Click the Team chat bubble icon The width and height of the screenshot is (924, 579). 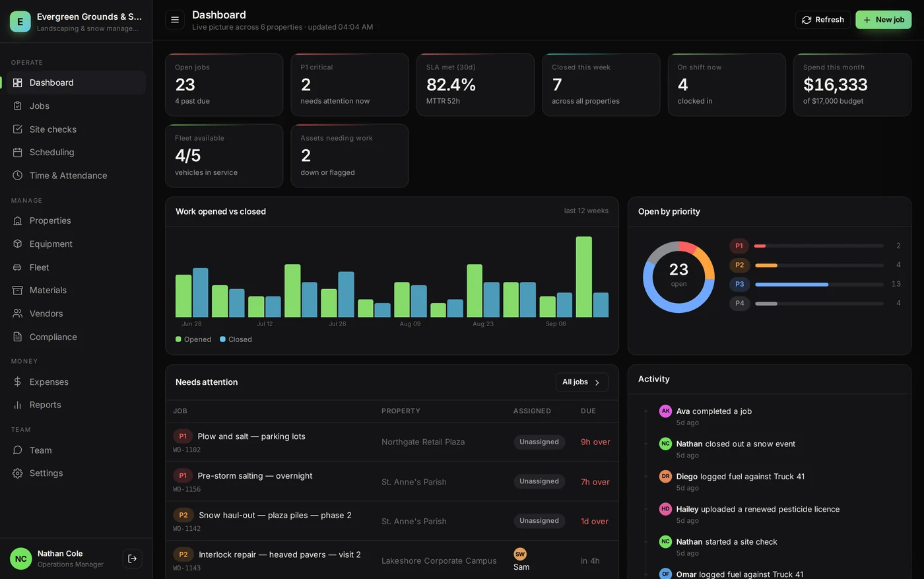point(18,450)
